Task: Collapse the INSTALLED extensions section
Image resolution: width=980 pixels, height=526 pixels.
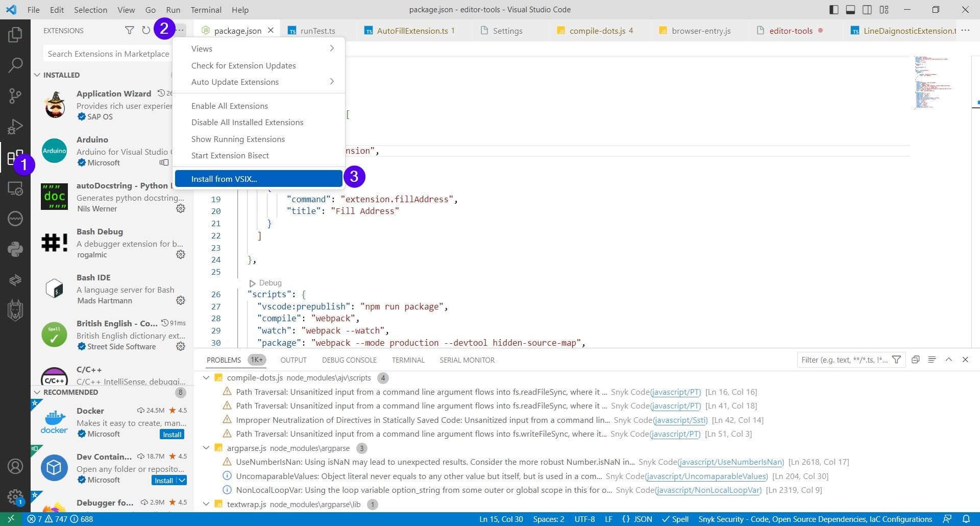Action: [37, 75]
